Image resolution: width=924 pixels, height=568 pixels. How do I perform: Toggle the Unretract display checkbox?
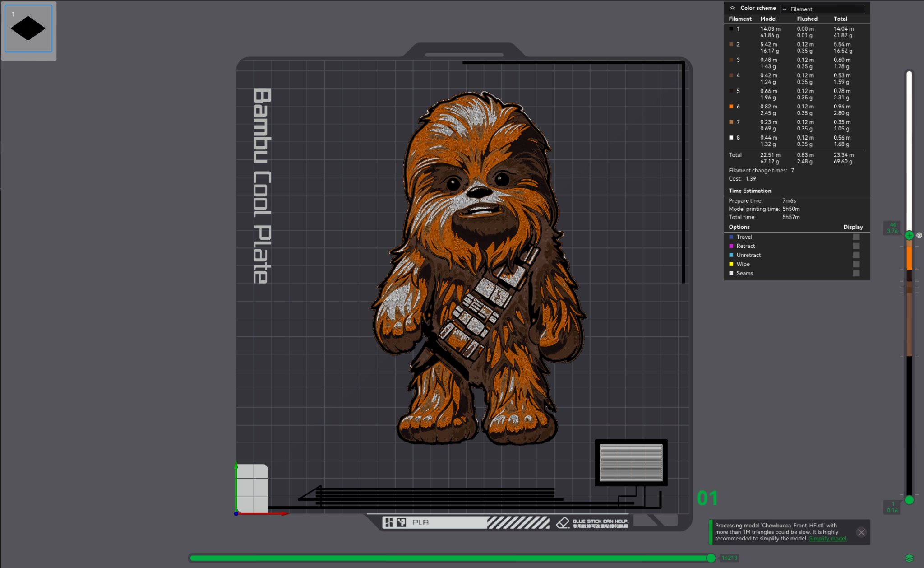856,255
